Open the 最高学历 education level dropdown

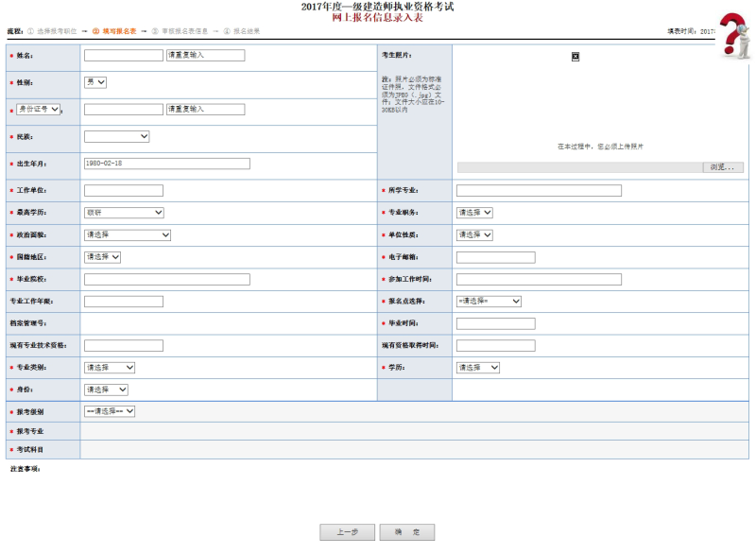[x=123, y=211]
